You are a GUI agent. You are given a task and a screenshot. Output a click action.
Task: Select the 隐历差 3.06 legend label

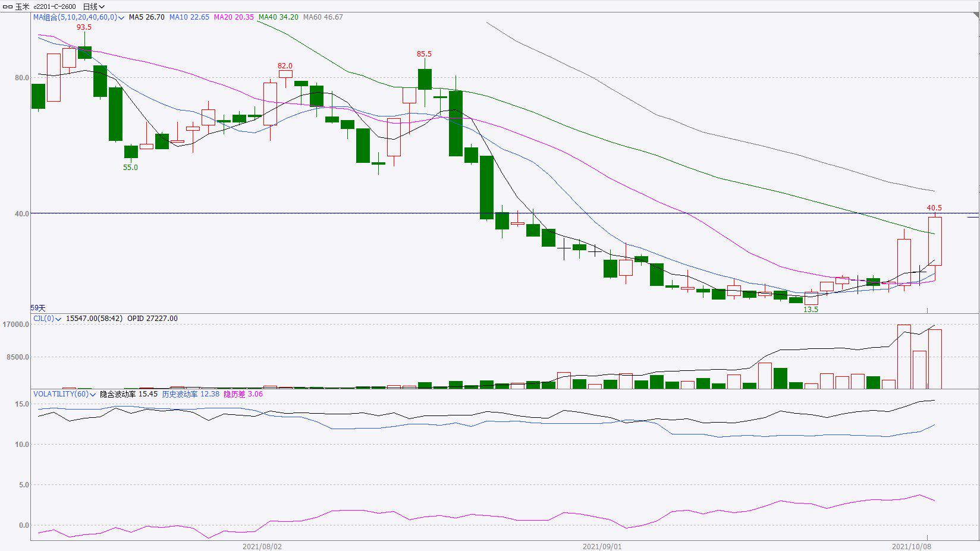point(243,394)
